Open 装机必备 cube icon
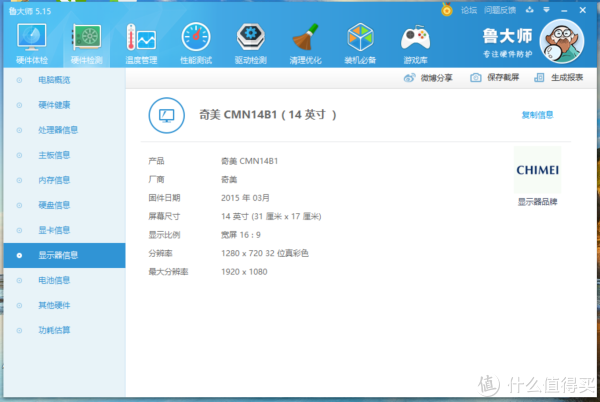 tap(360, 37)
